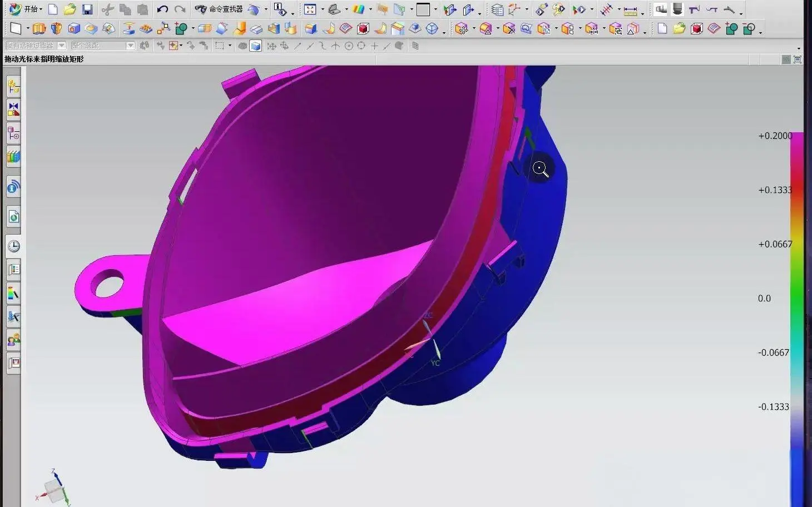Toggle snap point selection on the selection bar
Image resolution: width=812 pixels, height=507 pixels.
(x=172, y=46)
